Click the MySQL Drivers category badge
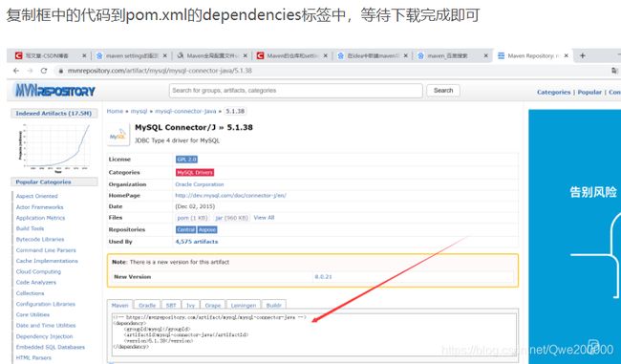The image size is (621, 364). [x=195, y=172]
